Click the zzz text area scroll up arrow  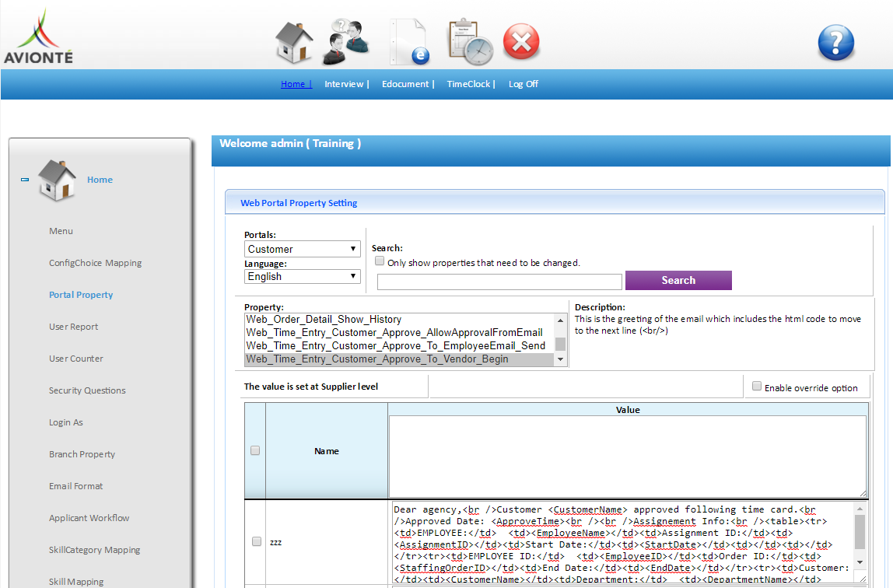860,509
